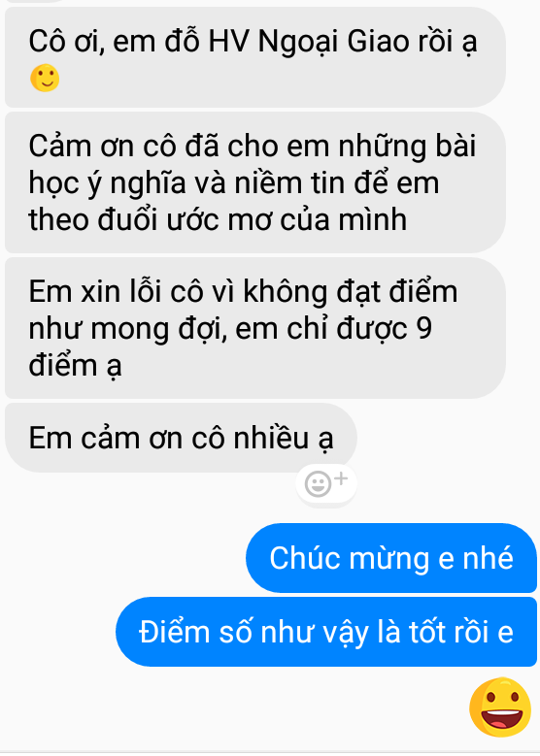540x756 pixels.
Task: Click the final "điểm ạ" line in third message
Action: click(x=76, y=367)
